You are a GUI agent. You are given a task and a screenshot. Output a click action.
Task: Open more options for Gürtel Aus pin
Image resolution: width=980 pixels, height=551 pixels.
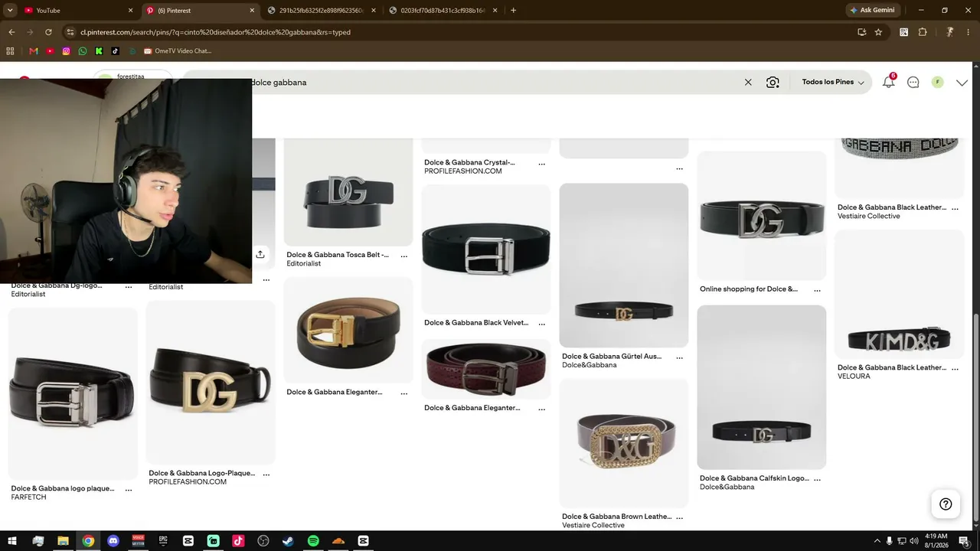click(680, 357)
